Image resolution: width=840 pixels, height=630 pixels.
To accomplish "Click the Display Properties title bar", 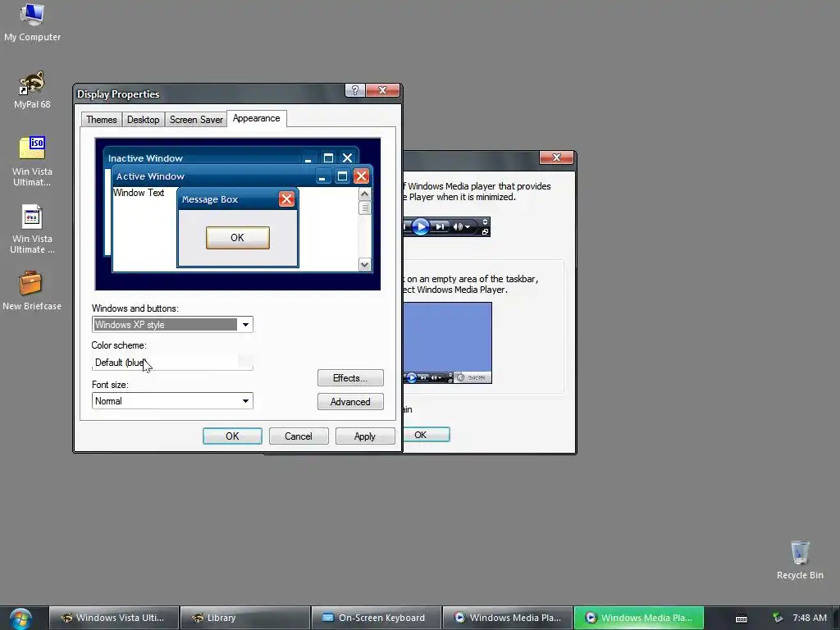I will click(x=209, y=94).
